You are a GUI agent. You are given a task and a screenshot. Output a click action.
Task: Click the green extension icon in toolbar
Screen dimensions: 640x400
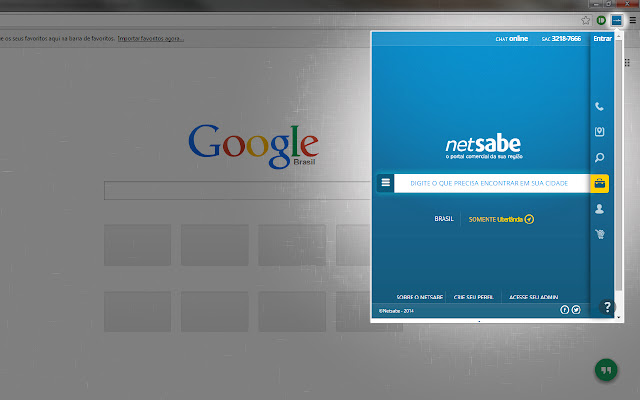tap(601, 20)
